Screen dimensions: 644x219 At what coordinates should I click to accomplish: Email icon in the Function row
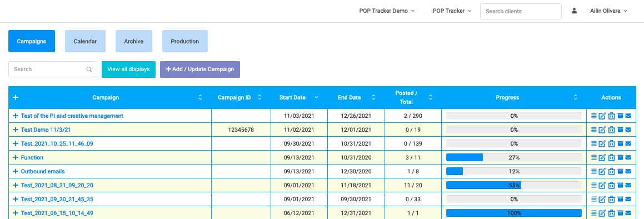[628, 158]
